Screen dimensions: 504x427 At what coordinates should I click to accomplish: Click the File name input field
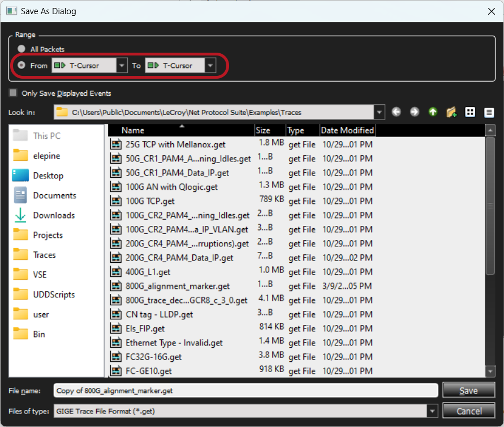point(246,390)
